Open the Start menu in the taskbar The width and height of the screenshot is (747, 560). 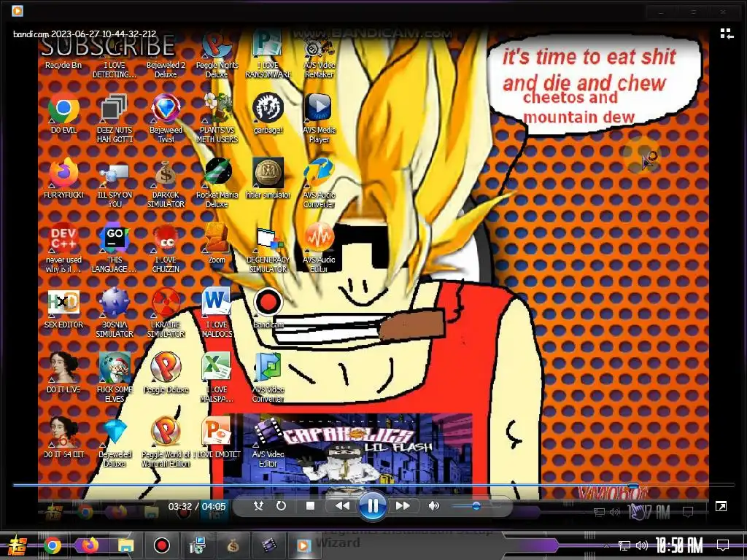click(x=17, y=545)
